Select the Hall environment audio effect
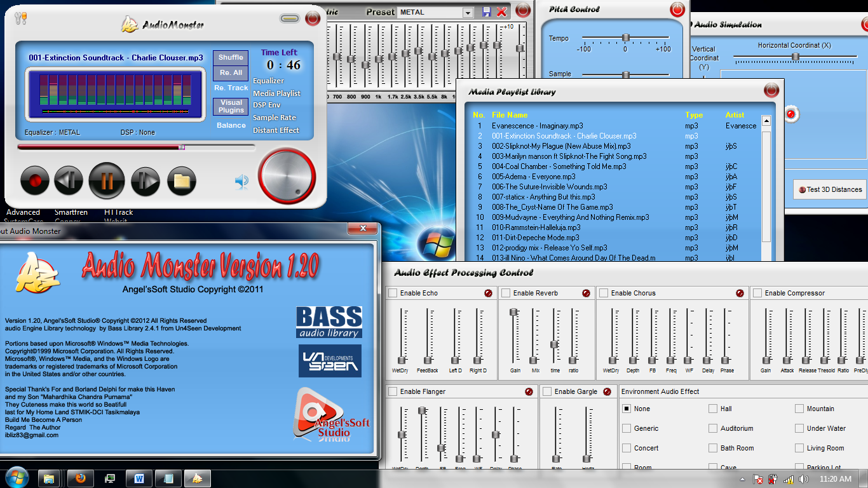 [713, 409]
